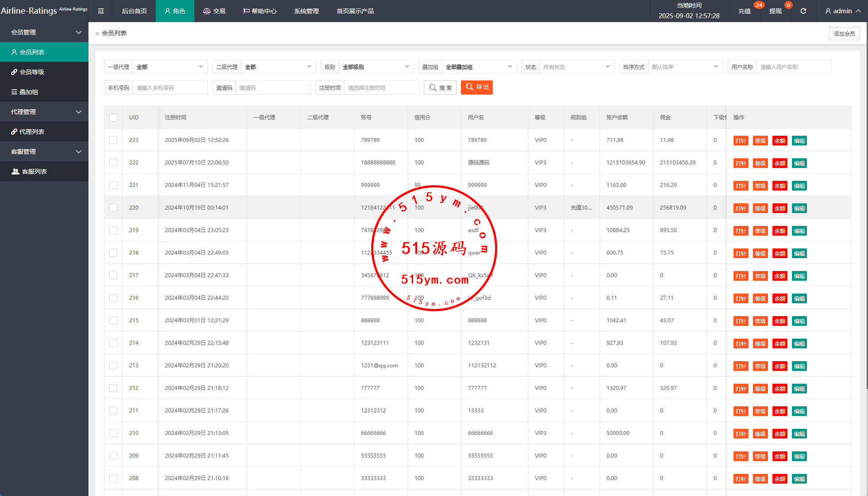
Task: Focus the 手机号码 input field
Action: [x=170, y=88]
